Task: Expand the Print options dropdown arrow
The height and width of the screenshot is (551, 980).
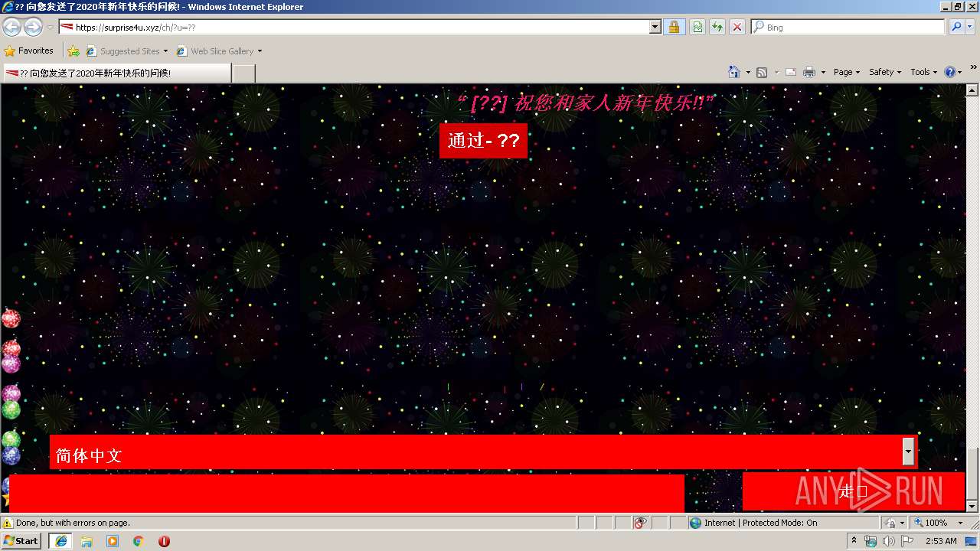Action: click(823, 72)
